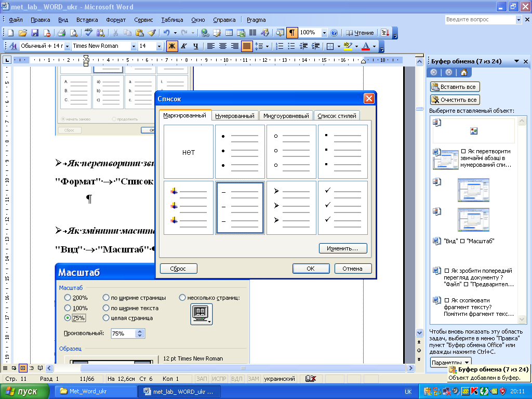
Task: Click Отмена in the Список dialog
Action: [353, 269]
